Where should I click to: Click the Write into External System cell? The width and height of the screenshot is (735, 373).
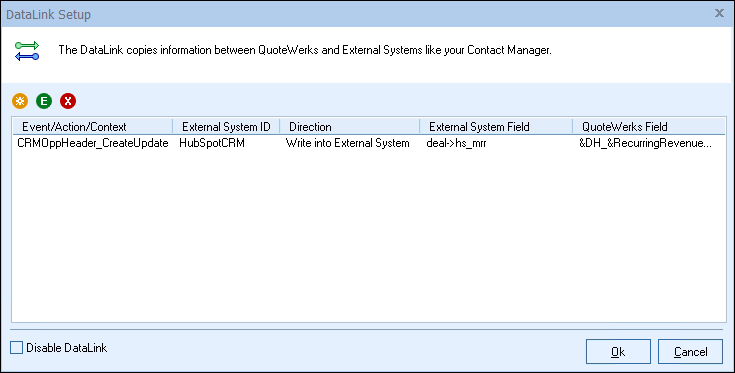(347, 143)
